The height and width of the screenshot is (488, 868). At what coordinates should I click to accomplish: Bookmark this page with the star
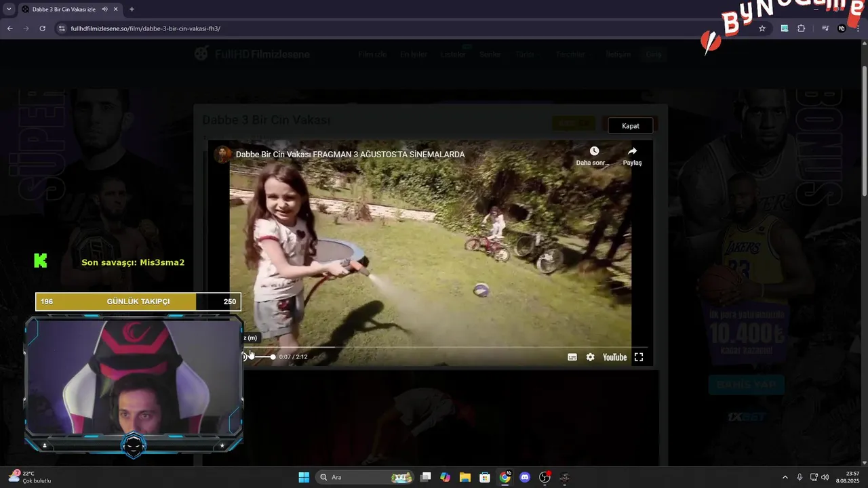[x=762, y=28]
